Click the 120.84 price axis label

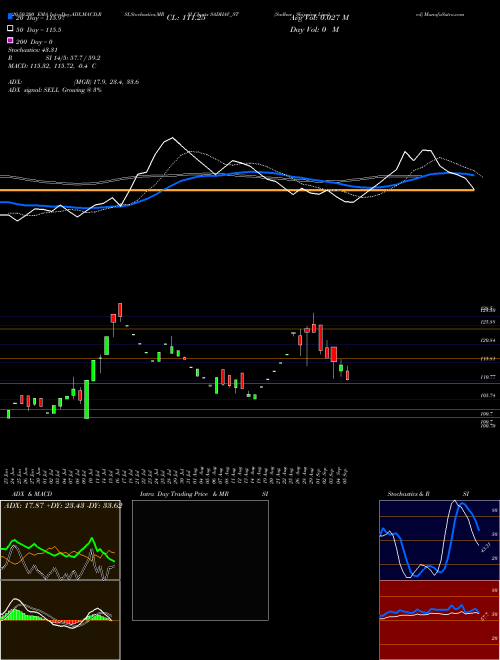487,340
